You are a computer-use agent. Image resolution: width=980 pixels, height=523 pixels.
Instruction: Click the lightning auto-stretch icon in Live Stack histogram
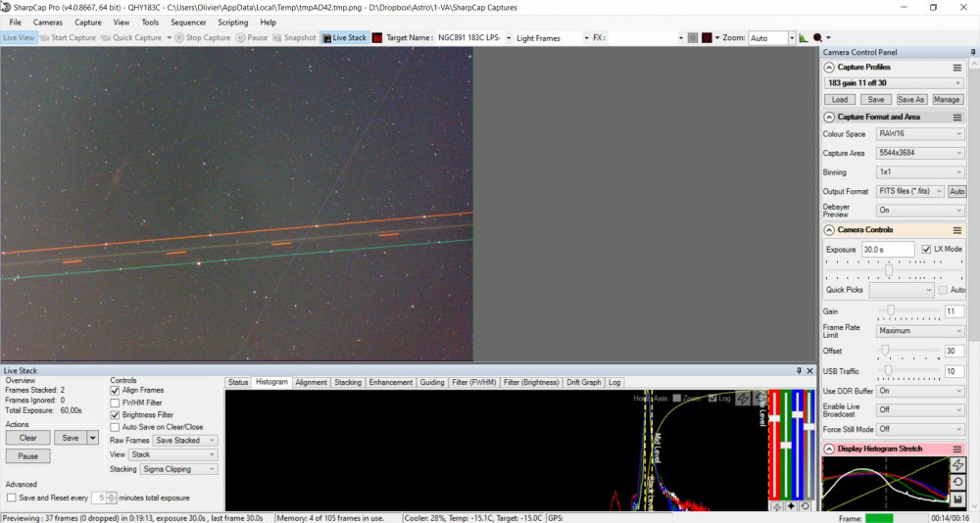coord(743,398)
